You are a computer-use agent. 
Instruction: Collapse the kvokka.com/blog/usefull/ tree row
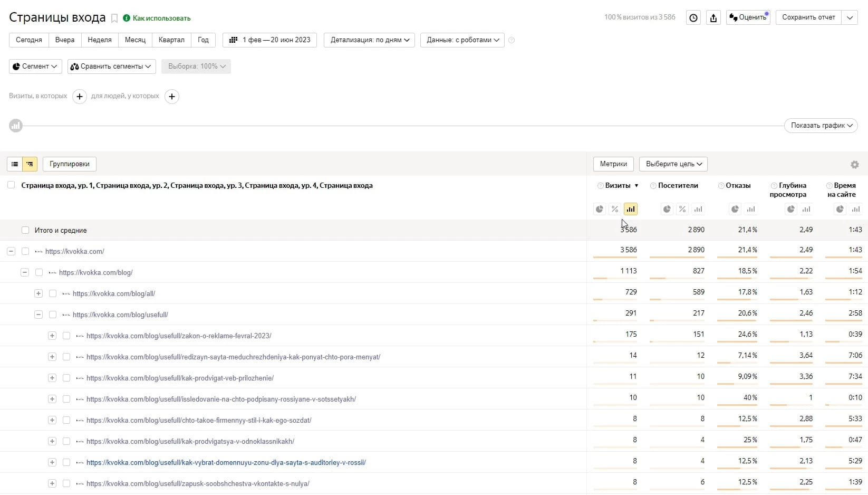pos(38,315)
